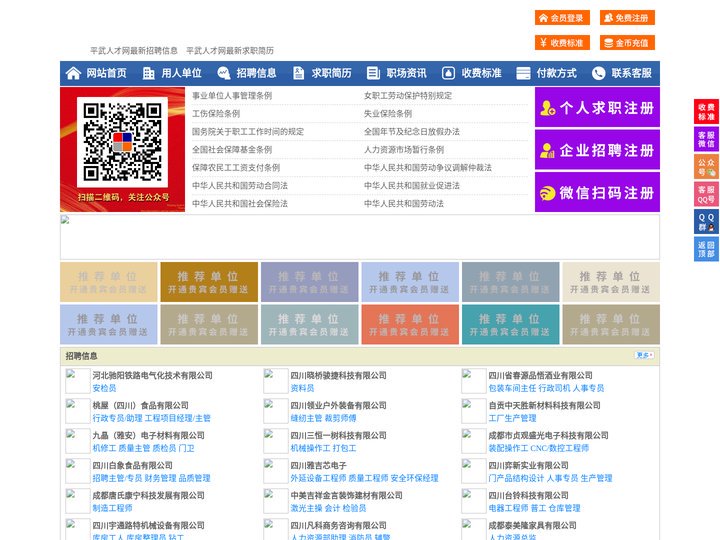Click the document icon beside 求职简历
Image resolution: width=720 pixels, height=540 pixels.
[x=298, y=73]
